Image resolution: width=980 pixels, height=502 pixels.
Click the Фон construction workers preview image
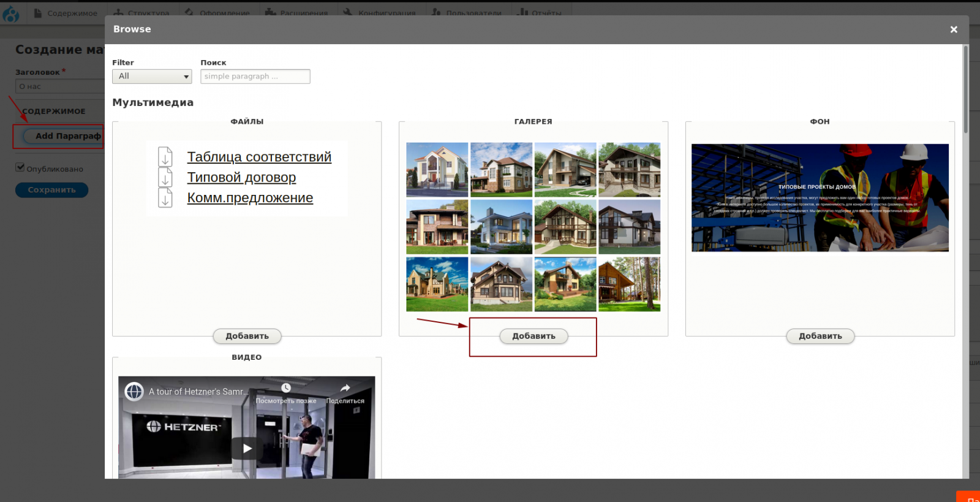pyautogui.click(x=820, y=198)
